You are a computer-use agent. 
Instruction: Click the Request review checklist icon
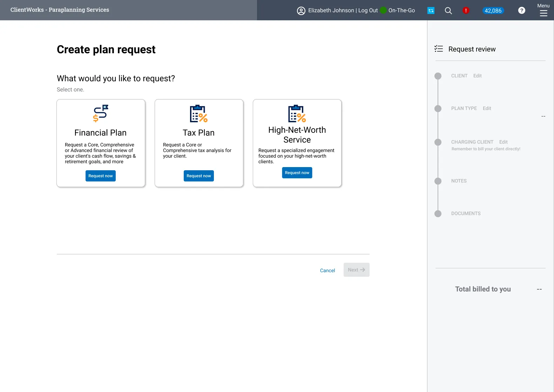click(x=439, y=49)
